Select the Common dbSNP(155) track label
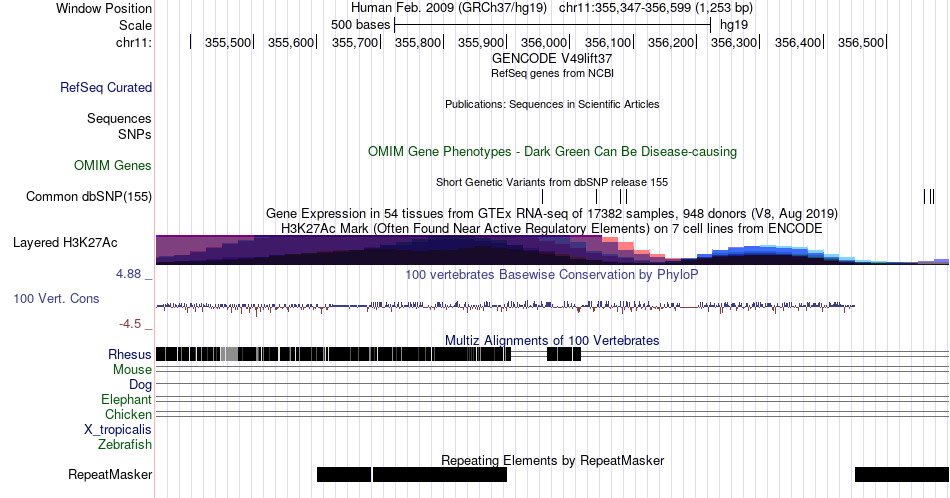Image resolution: width=950 pixels, height=498 pixels. (x=89, y=196)
